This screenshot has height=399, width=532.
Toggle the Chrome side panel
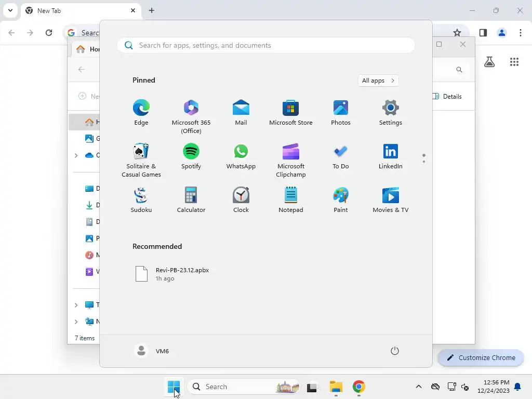point(483,33)
